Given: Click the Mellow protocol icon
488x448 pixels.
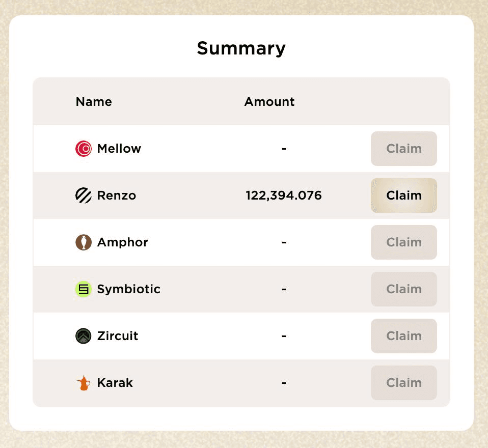Looking at the screenshot, I should 83,149.
